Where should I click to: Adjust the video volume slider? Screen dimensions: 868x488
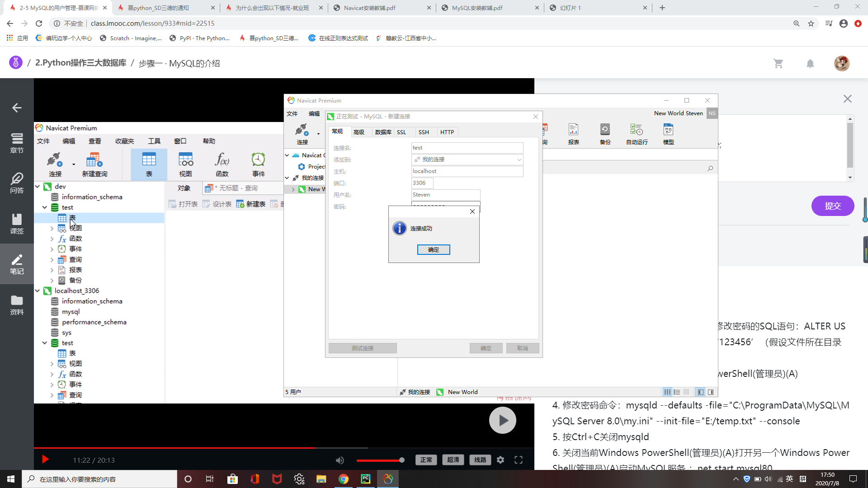click(380, 460)
